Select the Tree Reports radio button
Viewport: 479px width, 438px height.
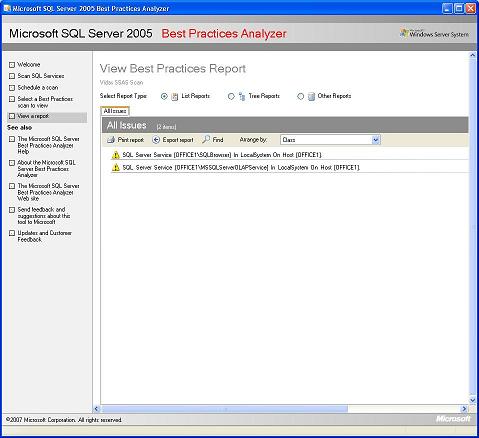tap(231, 96)
